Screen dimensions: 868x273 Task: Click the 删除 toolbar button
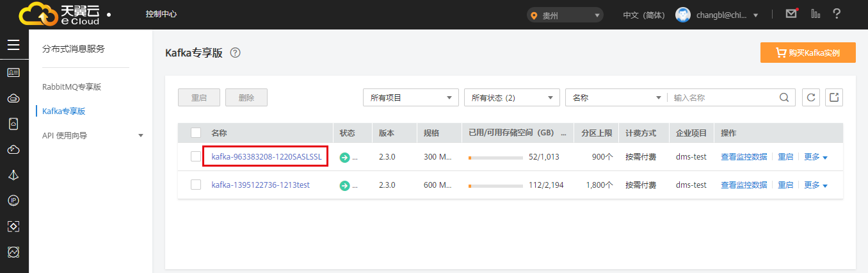coord(246,97)
